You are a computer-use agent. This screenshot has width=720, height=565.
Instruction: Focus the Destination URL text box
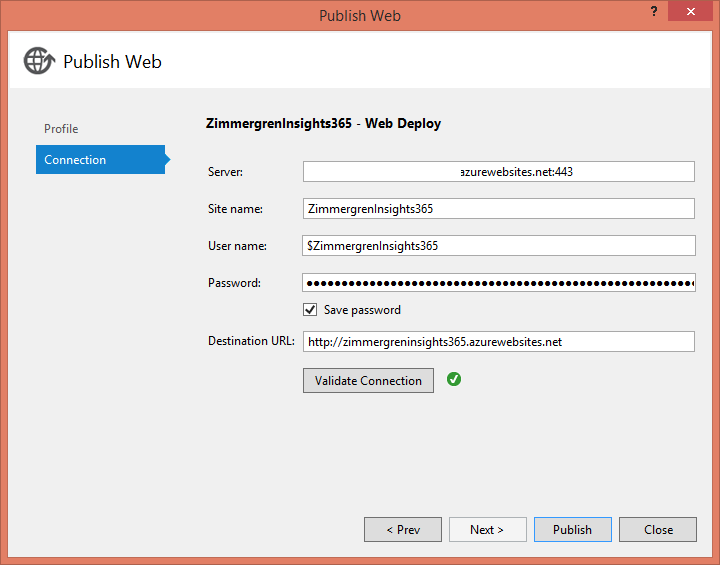coord(498,342)
